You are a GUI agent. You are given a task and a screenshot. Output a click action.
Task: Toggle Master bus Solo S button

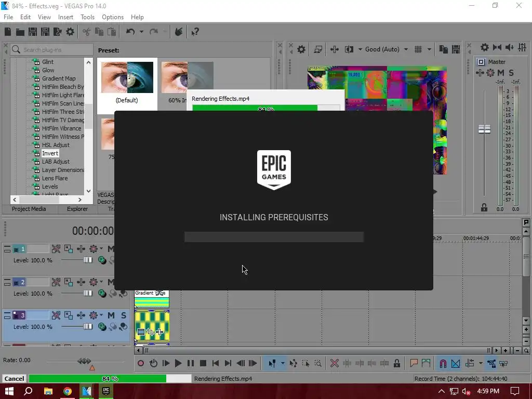[x=511, y=73]
